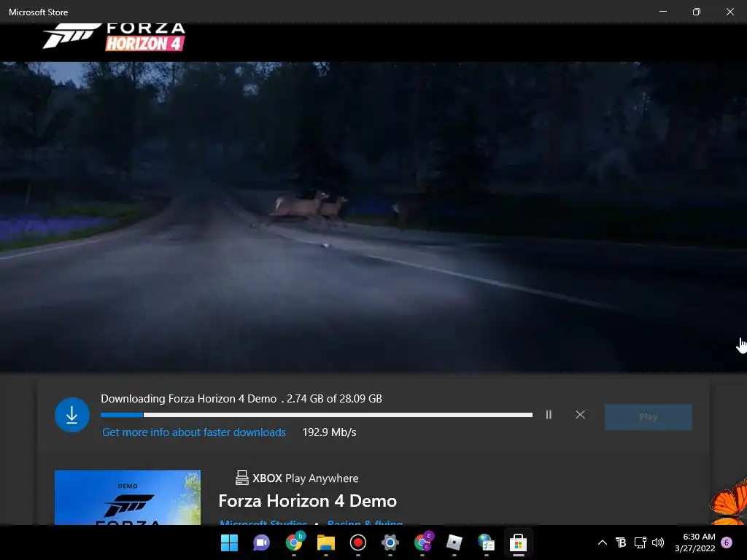Click the Microsoft Store taskbar icon
Viewport: 747px width, 560px height.
519,542
